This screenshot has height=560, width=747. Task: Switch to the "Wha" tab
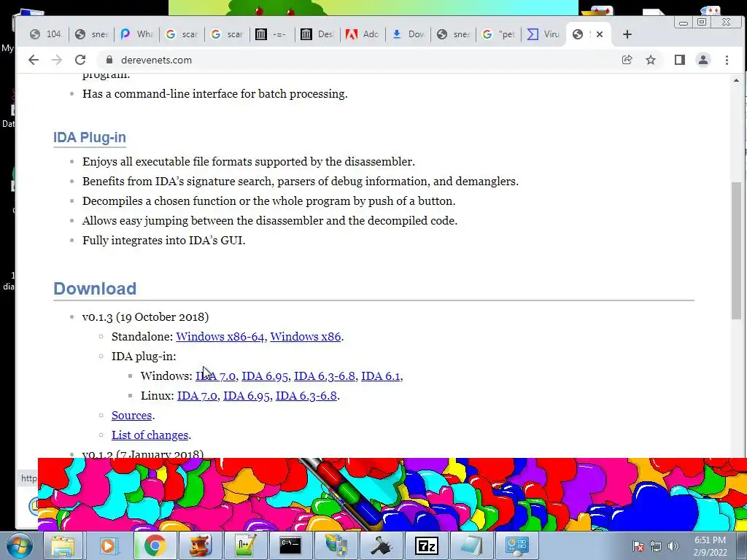tap(137, 34)
